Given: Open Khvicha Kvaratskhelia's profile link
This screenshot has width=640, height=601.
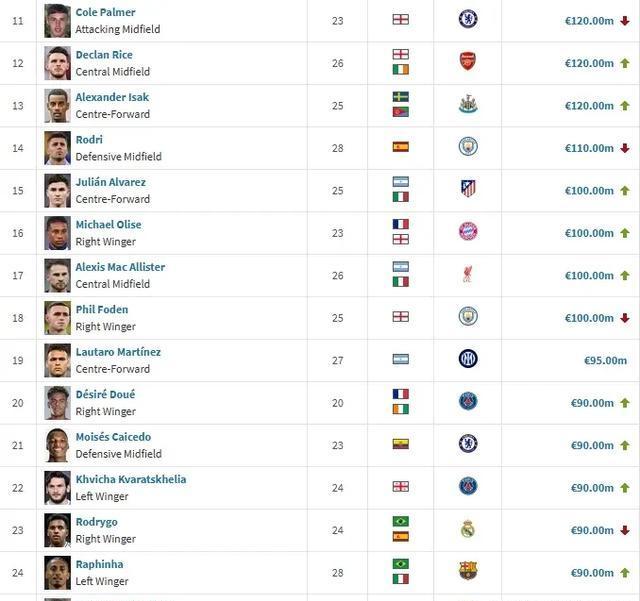Looking at the screenshot, I should click(130, 479).
